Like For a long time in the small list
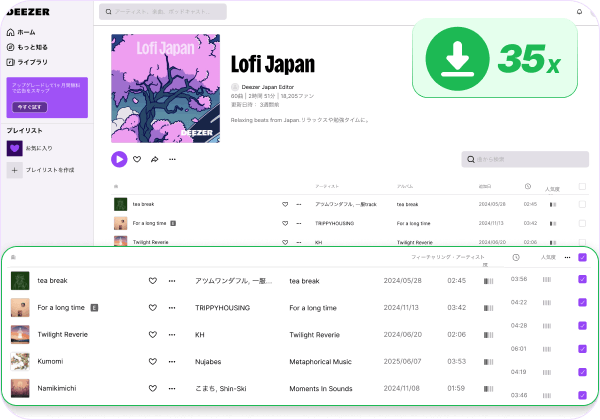Screen dimensions: 600x420 point(285,223)
